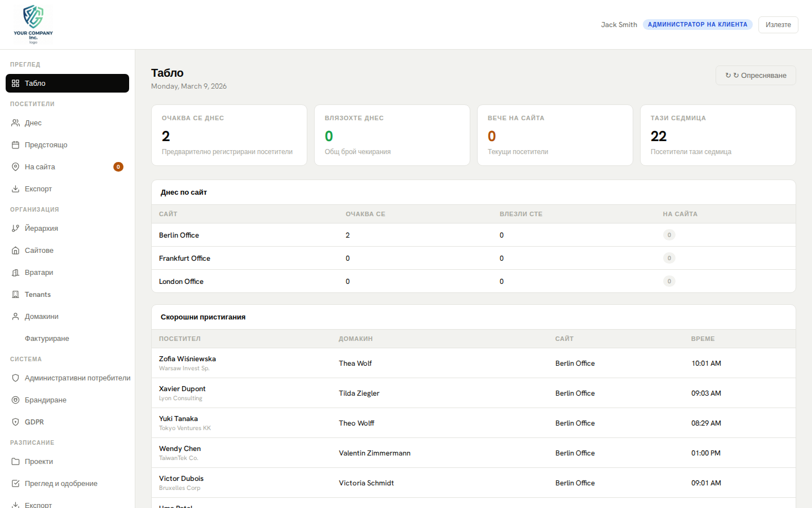Click the На сайта location pin icon
The height and width of the screenshot is (508, 812).
15,167
